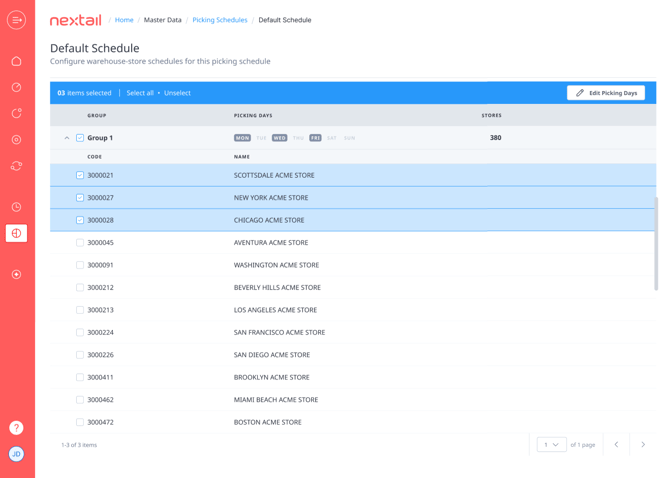Expand the sidebar menu toggle icon
Viewport: 670px width, 478px height.
pos(16,20)
